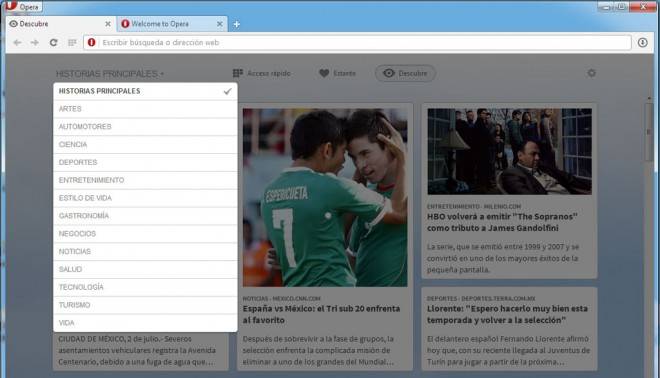
Task: Click the Opera badge in address bar
Action: pos(91,43)
